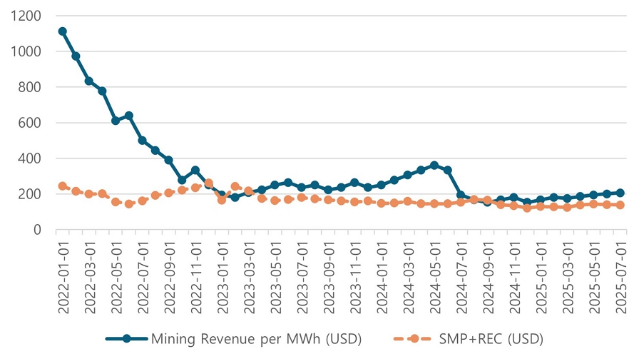Image resolution: width=644 pixels, height=354 pixels.
Task: Click the 2022-01-01 x-axis date label
Action: pos(63,273)
